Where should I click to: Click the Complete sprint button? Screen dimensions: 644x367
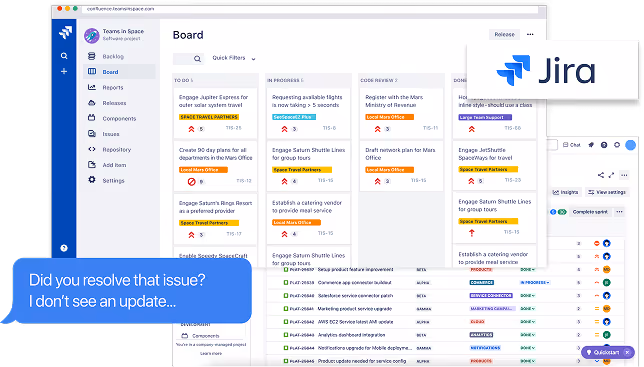[590, 212]
